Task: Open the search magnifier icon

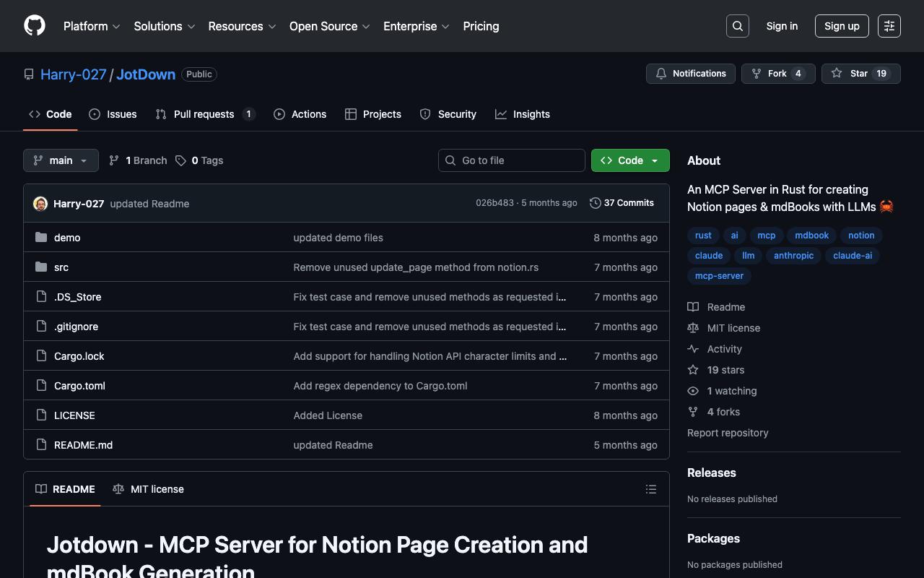Action: point(737,26)
